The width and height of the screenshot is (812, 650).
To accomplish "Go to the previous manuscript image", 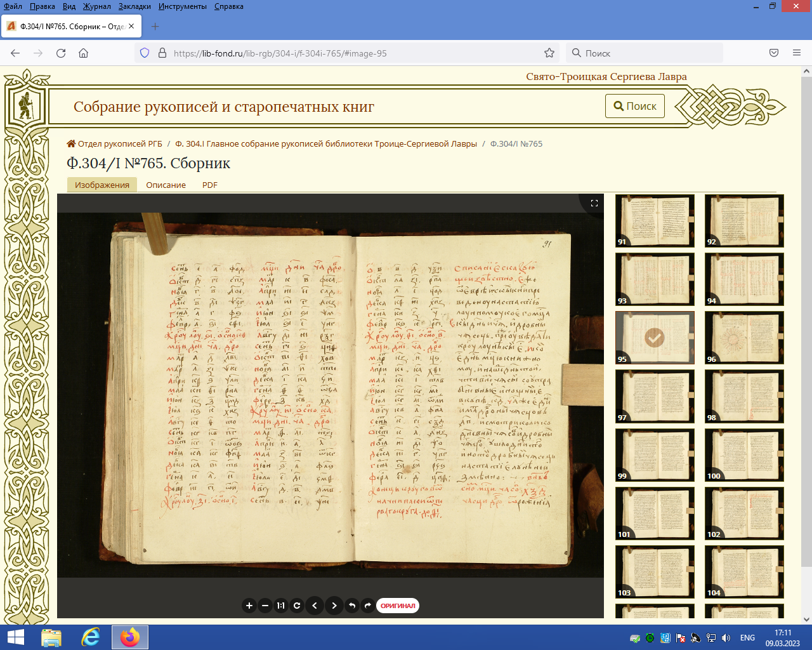I will point(315,606).
